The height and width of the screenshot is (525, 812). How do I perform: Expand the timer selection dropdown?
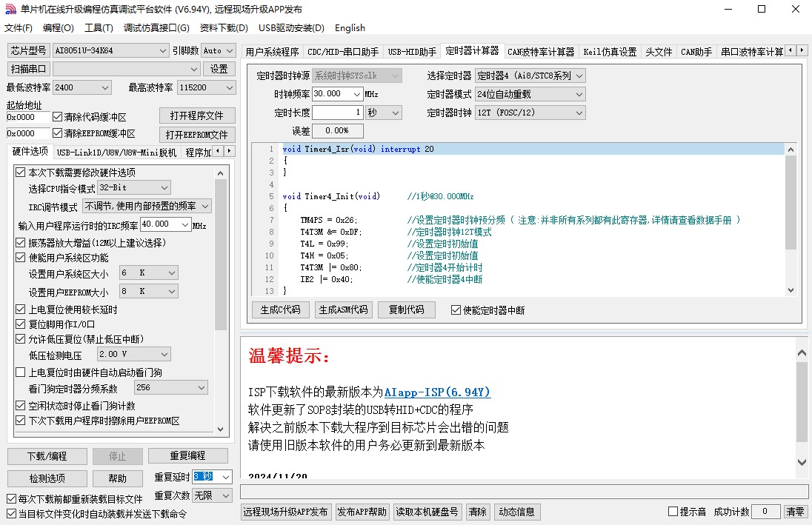(530, 76)
